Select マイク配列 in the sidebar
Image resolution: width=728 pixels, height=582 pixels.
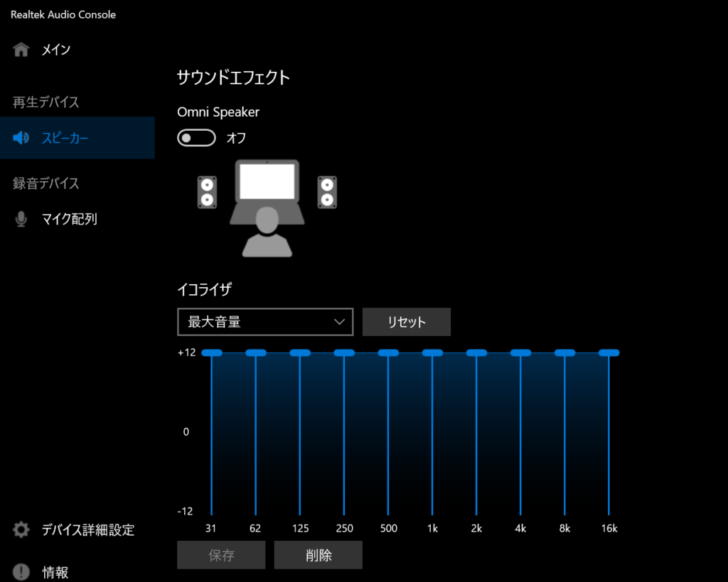click(77, 219)
